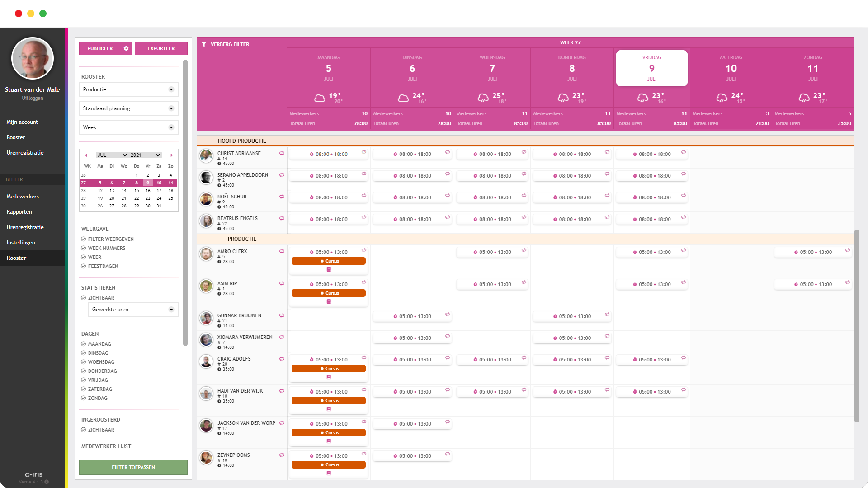This screenshot has width=868, height=488.
Task: Click the gear icon next to Publiceer
Action: click(126, 48)
